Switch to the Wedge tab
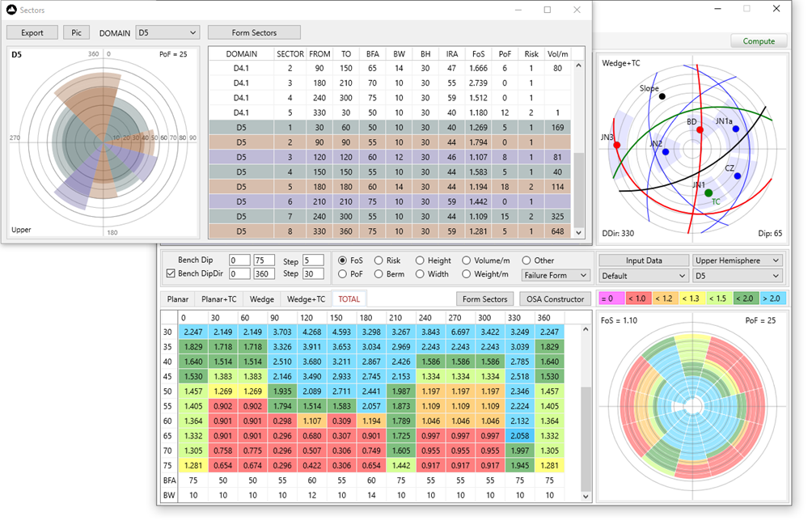 click(x=261, y=299)
